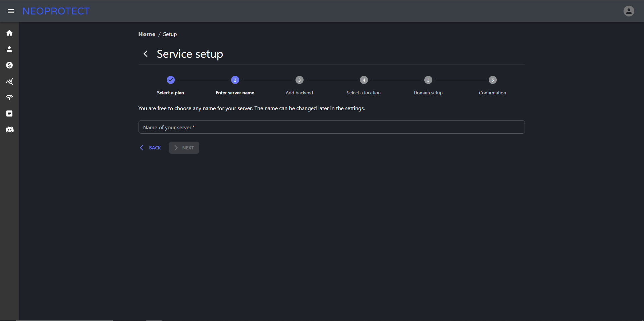This screenshot has height=321, width=644.
Task: Go to Home via sidebar house icon
Action: pyautogui.click(x=9, y=33)
